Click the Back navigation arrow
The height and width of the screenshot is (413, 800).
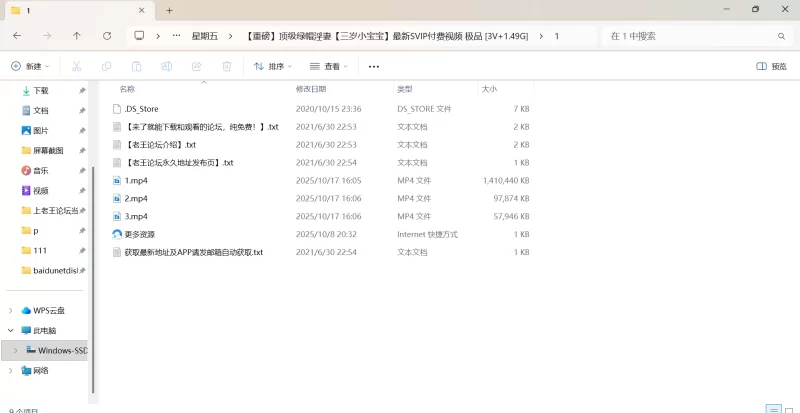click(17, 36)
